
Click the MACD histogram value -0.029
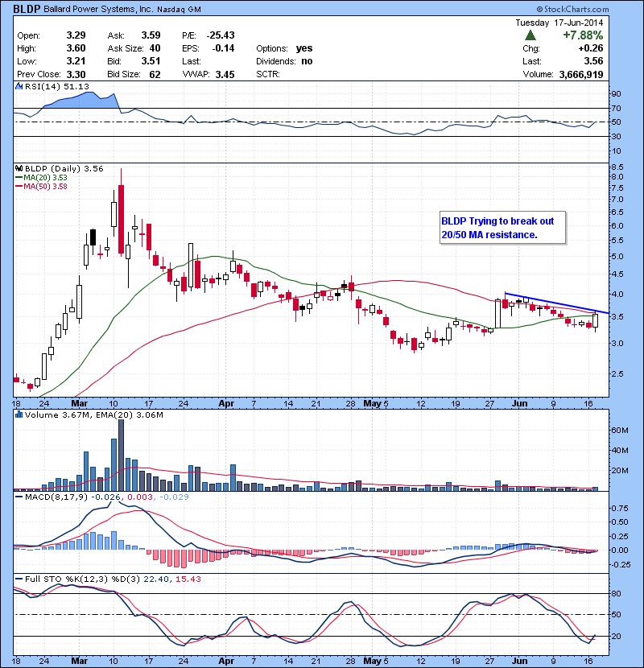[x=174, y=497]
